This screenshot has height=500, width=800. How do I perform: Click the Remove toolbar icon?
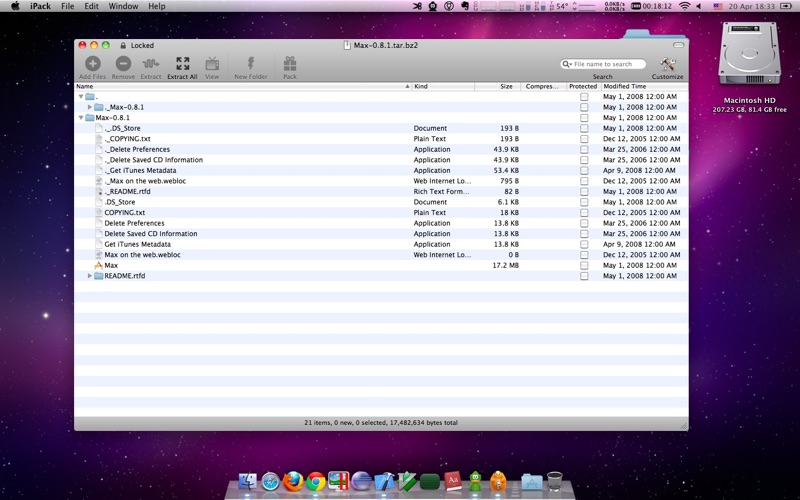coord(123,65)
